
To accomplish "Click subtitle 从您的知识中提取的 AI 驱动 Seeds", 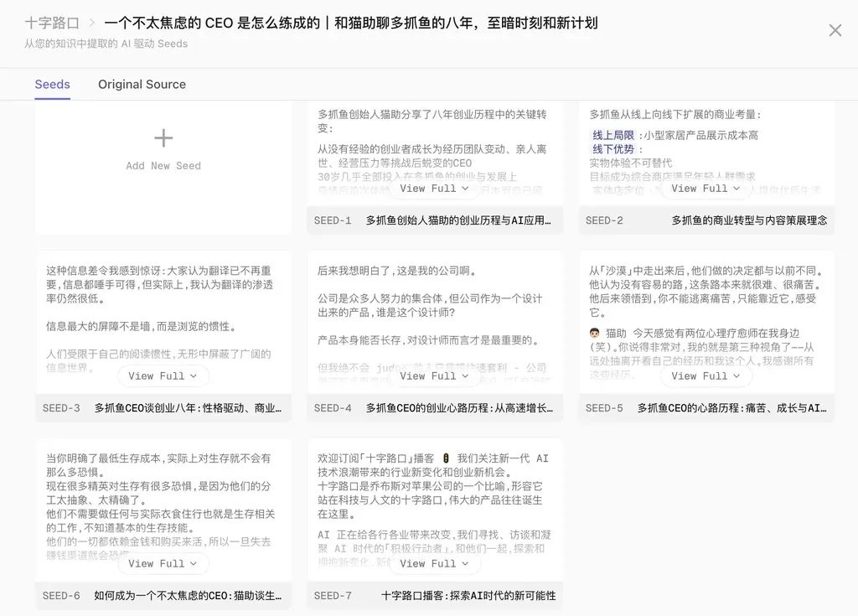I will click(x=106, y=44).
